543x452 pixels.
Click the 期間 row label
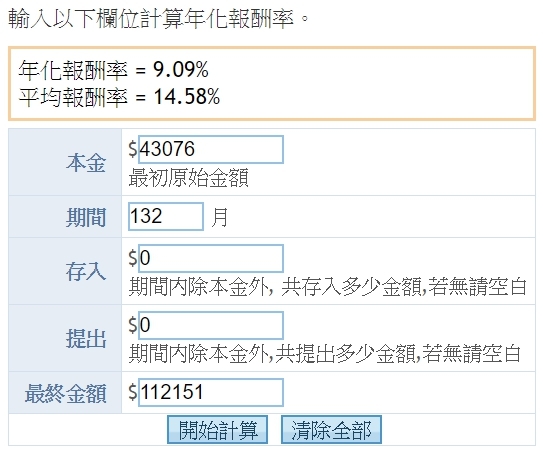(x=86, y=218)
